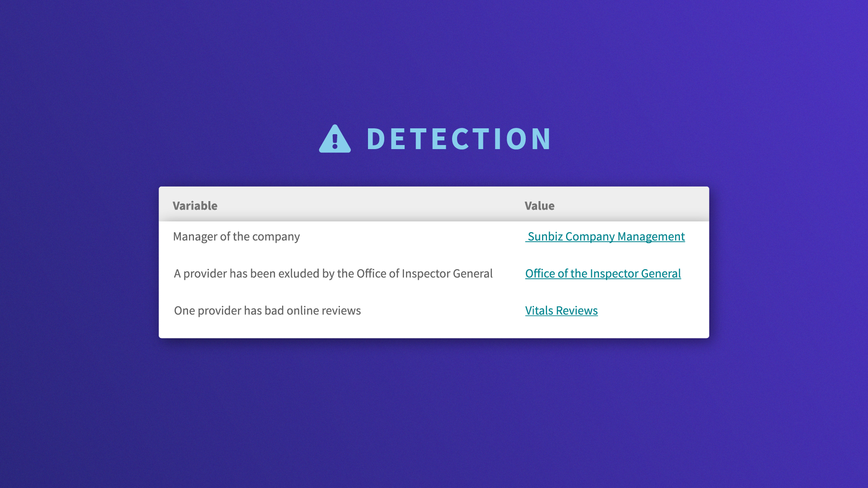This screenshot has height=488, width=868.
Task: Select the 'One provider has bad online reviews' text
Action: (267, 311)
